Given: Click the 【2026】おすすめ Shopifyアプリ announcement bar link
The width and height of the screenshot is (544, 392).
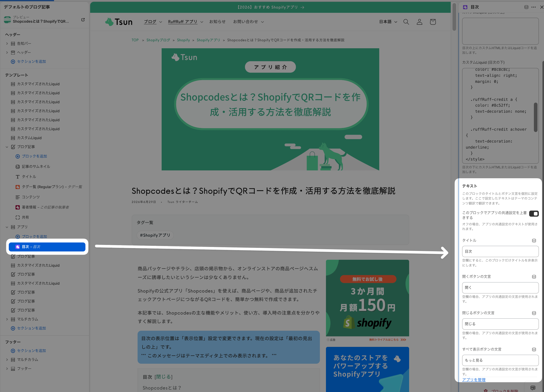Looking at the screenshot, I should [271, 7].
